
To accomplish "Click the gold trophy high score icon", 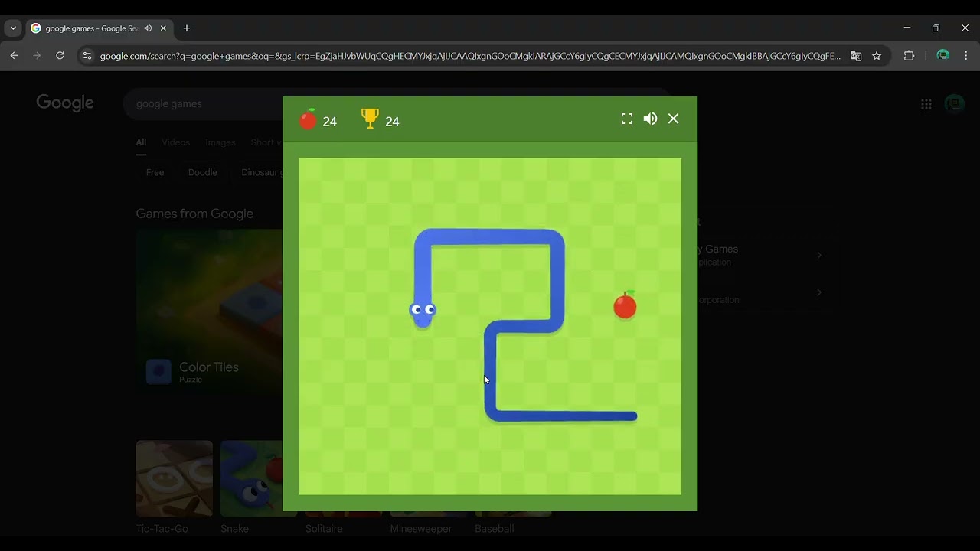I will (370, 119).
